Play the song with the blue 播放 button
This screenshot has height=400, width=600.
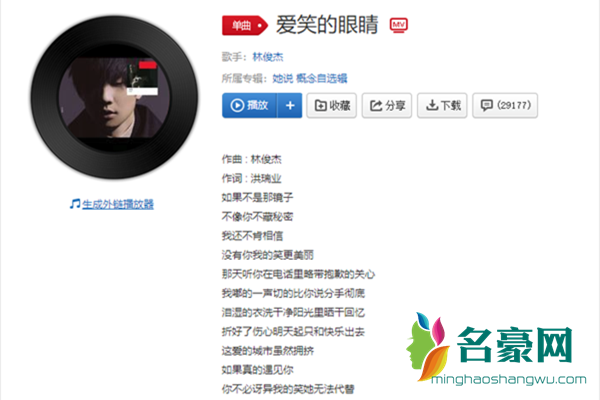(249, 105)
